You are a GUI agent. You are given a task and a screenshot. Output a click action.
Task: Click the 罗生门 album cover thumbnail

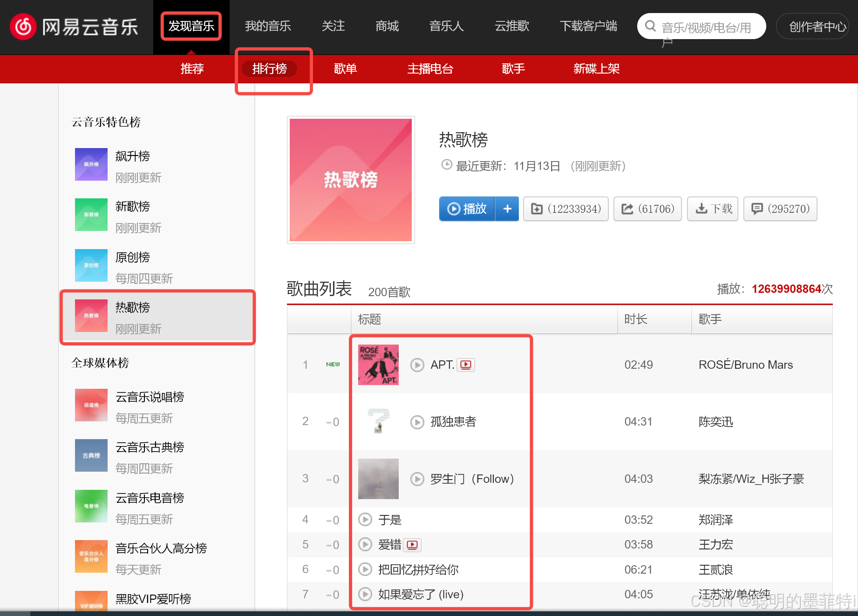pos(378,479)
